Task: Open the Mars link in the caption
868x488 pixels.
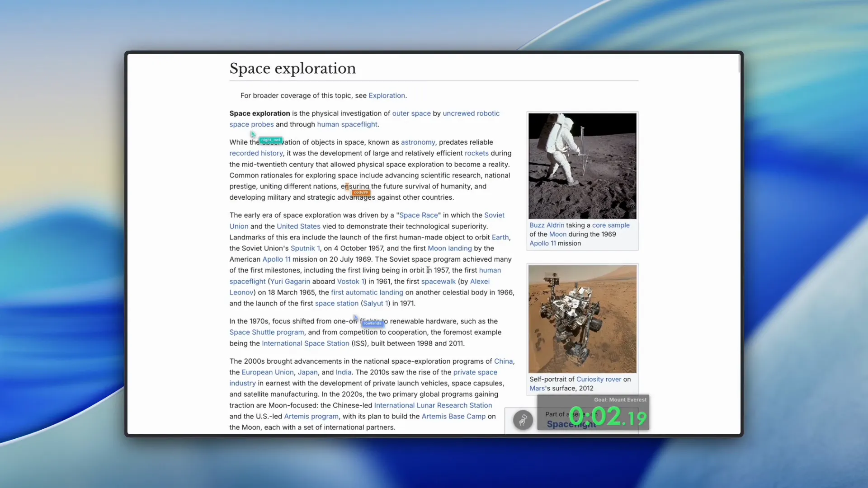Action: coord(537,388)
